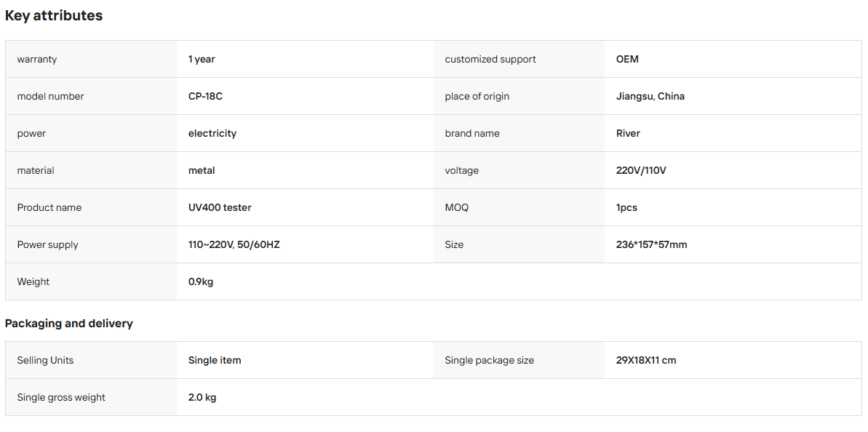Image resolution: width=868 pixels, height=432 pixels.
Task: Select the 1pcs MOQ value
Action: pos(626,207)
